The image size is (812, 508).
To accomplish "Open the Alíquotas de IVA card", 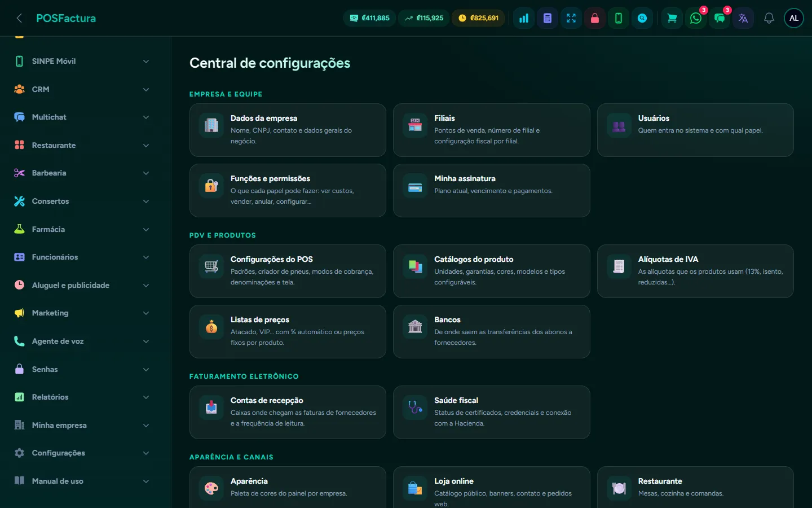I will [695, 271].
